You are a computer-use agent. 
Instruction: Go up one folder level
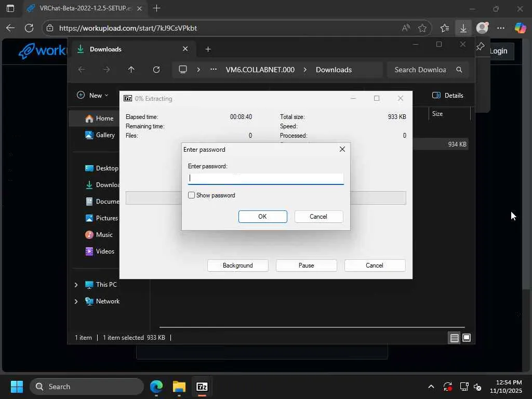pos(131,70)
